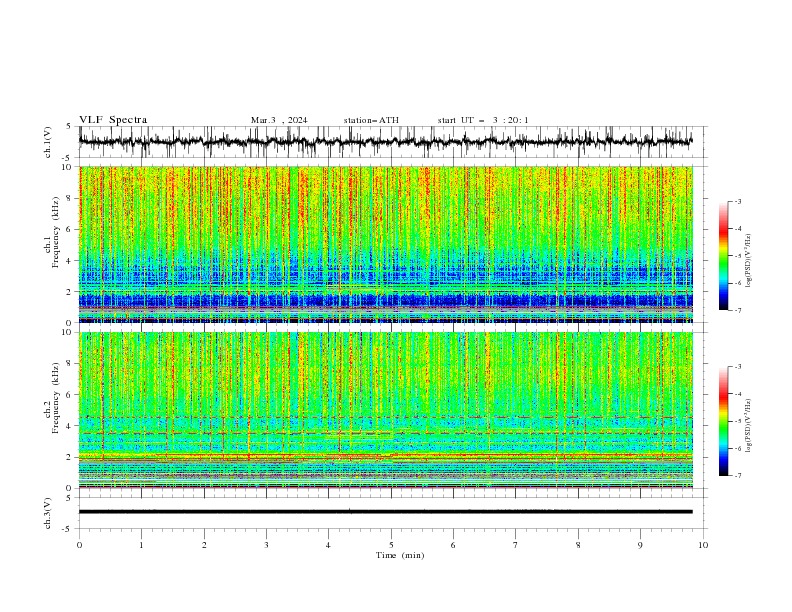Click the "-7" tick on ch.2 colorbar
The height and width of the screenshot is (612, 792).
pos(738,476)
